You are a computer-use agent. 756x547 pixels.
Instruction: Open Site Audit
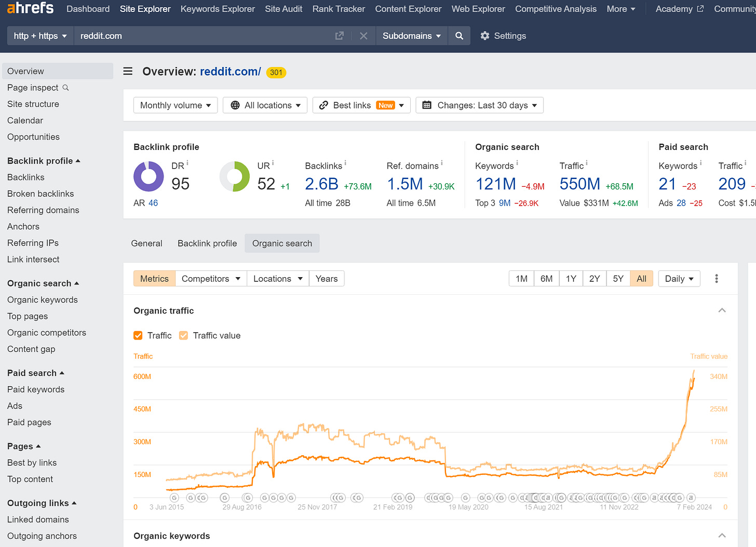point(283,9)
